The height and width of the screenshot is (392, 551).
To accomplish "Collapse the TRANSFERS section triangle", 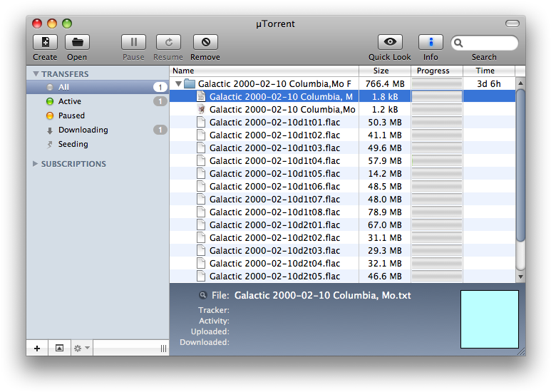I will click(x=36, y=73).
